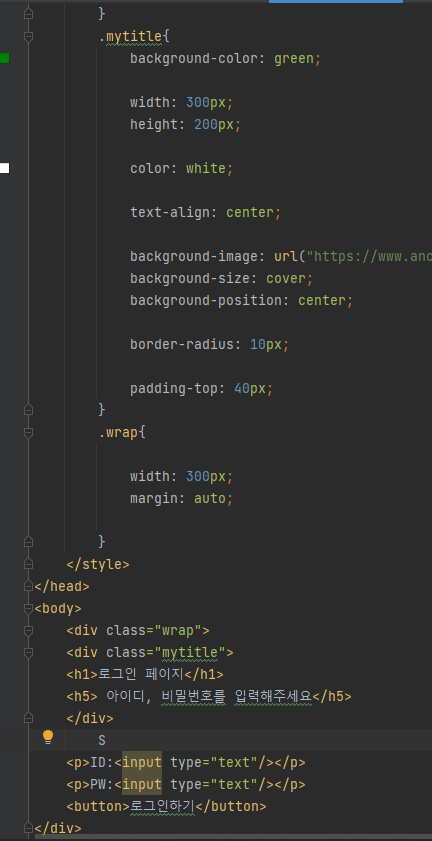The height and width of the screenshot is (841, 432).
Task: Click the color: white declaration
Action: 182,168
